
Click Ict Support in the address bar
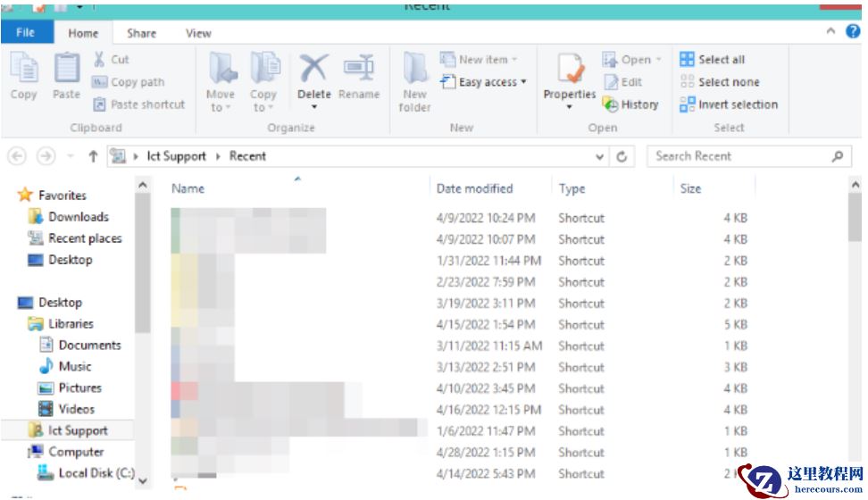coord(176,156)
